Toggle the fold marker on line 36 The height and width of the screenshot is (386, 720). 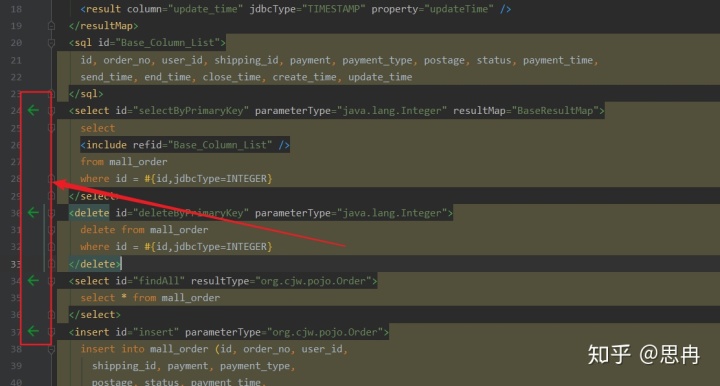[x=51, y=315]
